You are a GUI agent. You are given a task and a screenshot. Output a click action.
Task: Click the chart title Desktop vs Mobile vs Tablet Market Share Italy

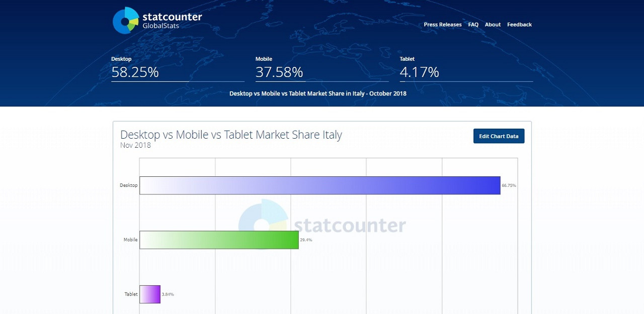pos(231,135)
